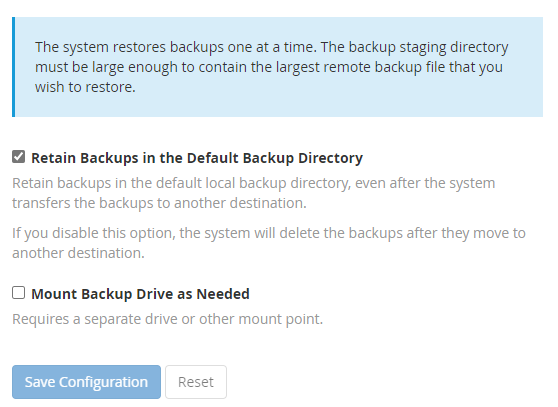Click the 'wish to restore.' line in notice
This screenshot has width=558, height=407.
click(x=85, y=87)
